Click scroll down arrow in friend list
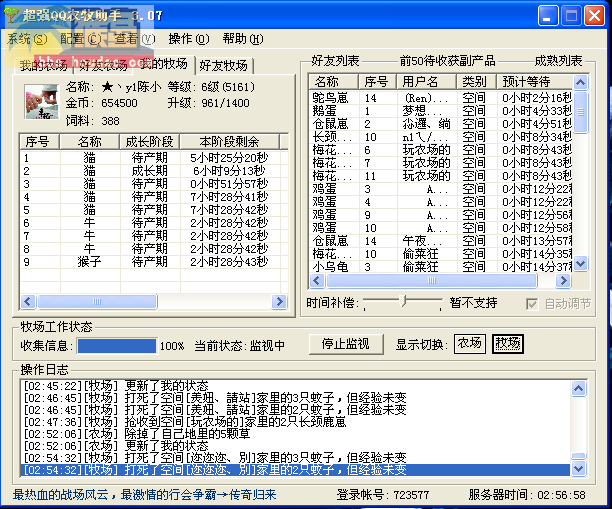Image resolution: width=612 pixels, height=509 pixels. [580, 263]
